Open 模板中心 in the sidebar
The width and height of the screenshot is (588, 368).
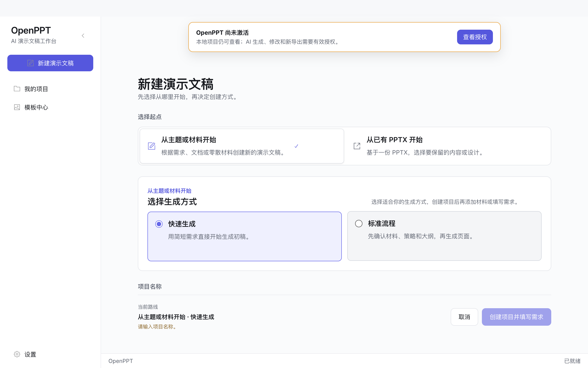pos(50,107)
